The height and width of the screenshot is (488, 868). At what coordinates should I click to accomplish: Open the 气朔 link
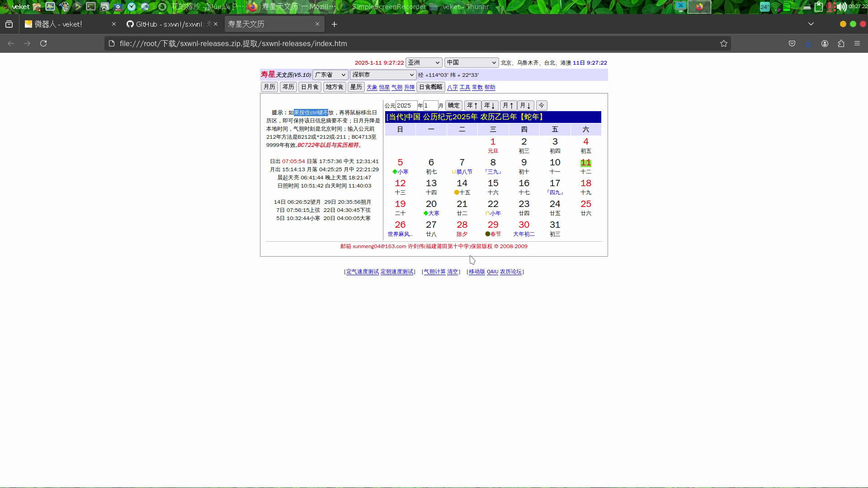(397, 87)
